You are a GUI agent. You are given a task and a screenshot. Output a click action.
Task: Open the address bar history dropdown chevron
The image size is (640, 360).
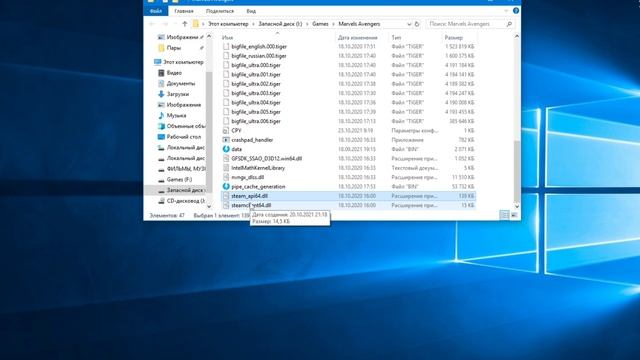(409, 24)
